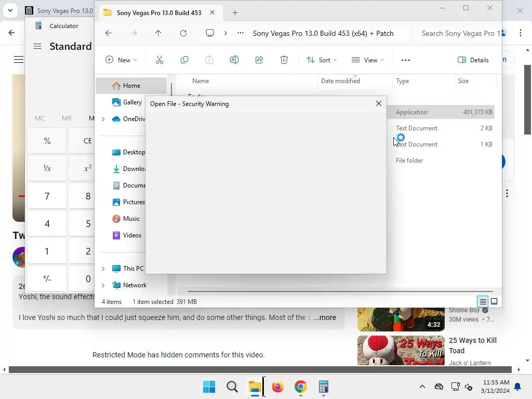Click the Paste clipboard icon in Explorer
This screenshot has width=532, height=399.
(x=209, y=60)
